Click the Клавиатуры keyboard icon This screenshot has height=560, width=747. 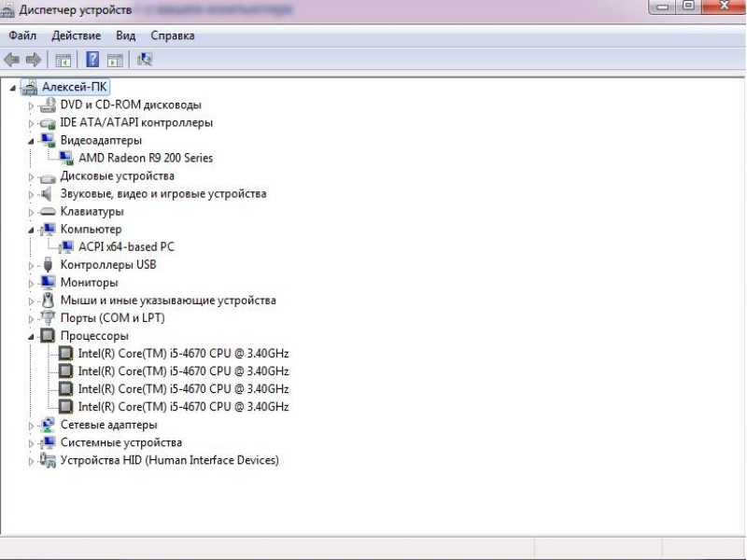[48, 212]
